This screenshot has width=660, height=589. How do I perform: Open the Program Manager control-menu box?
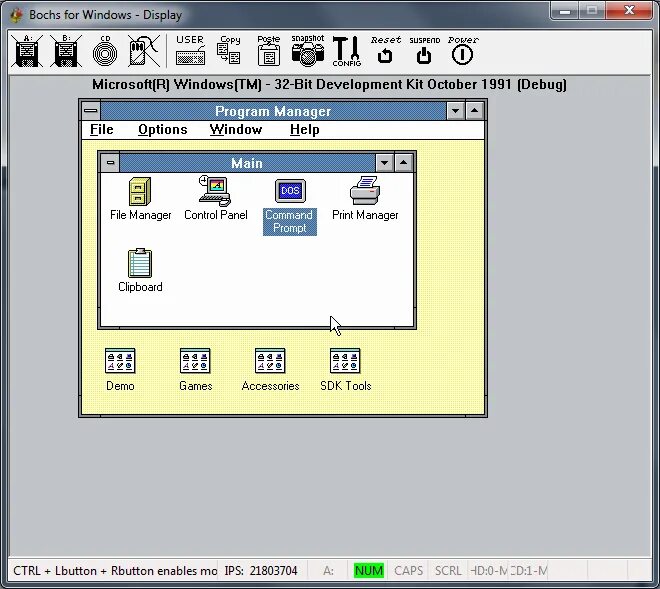point(91,111)
